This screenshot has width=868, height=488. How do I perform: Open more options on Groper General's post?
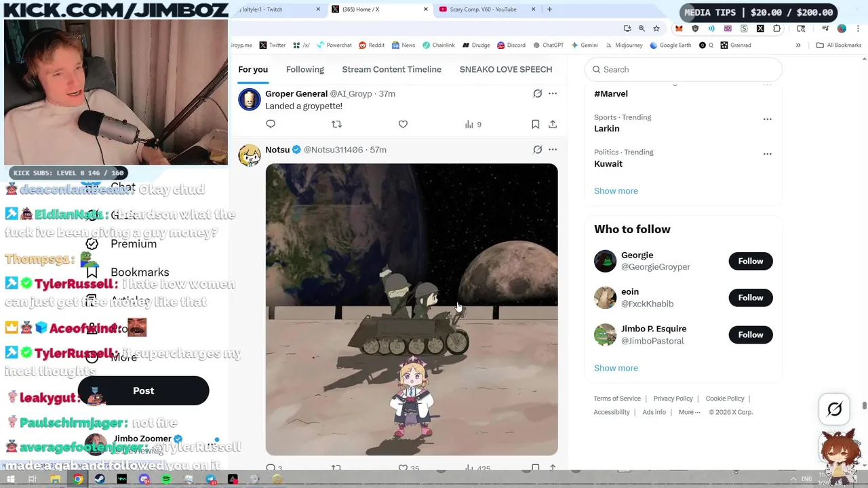553,94
